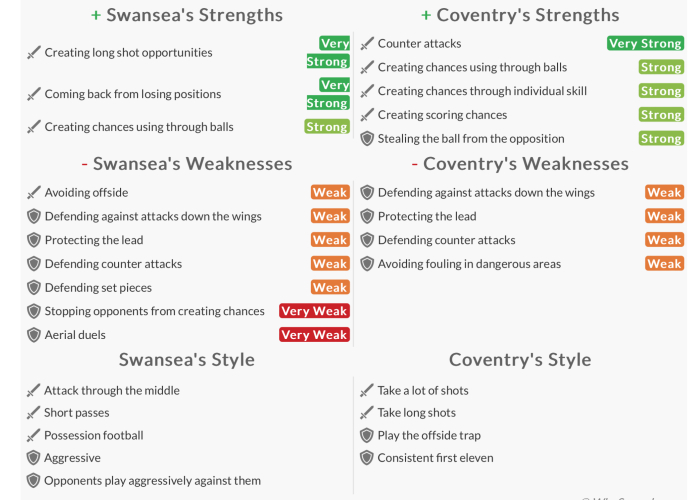Click sword icon beside Take long shots

367,413
